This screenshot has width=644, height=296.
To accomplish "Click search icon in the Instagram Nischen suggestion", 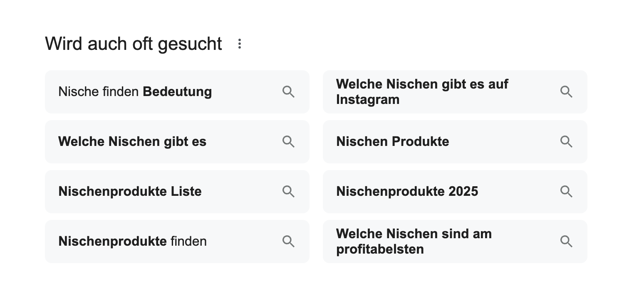I will (x=566, y=92).
